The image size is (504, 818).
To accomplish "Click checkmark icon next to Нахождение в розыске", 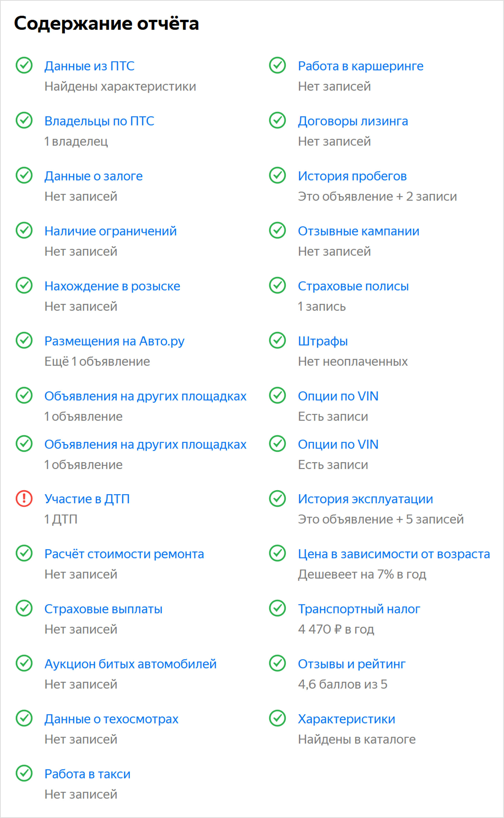I will [x=24, y=285].
